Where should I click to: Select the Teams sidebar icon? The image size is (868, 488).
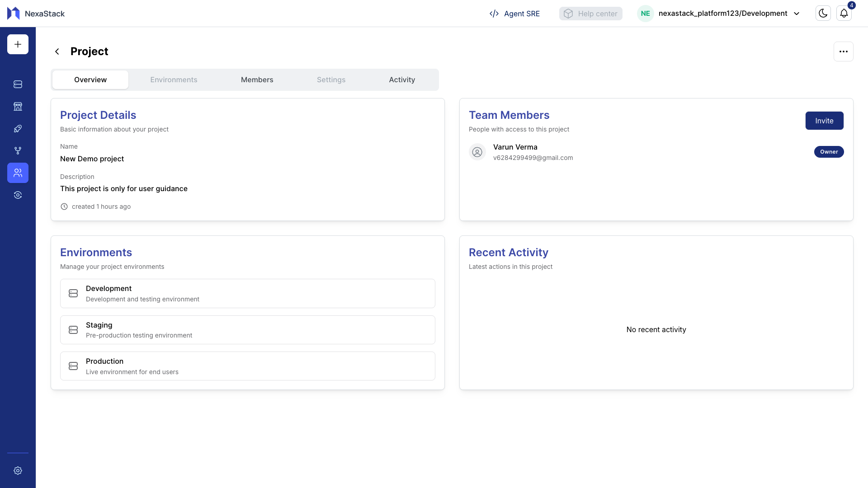[x=17, y=173]
